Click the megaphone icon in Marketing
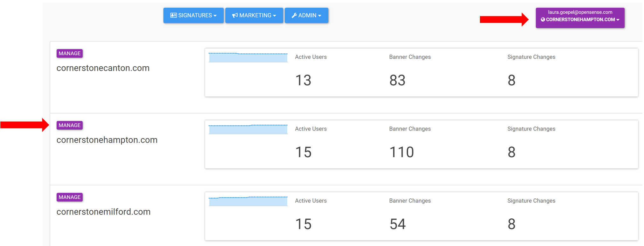The height and width of the screenshot is (246, 644). click(x=235, y=15)
